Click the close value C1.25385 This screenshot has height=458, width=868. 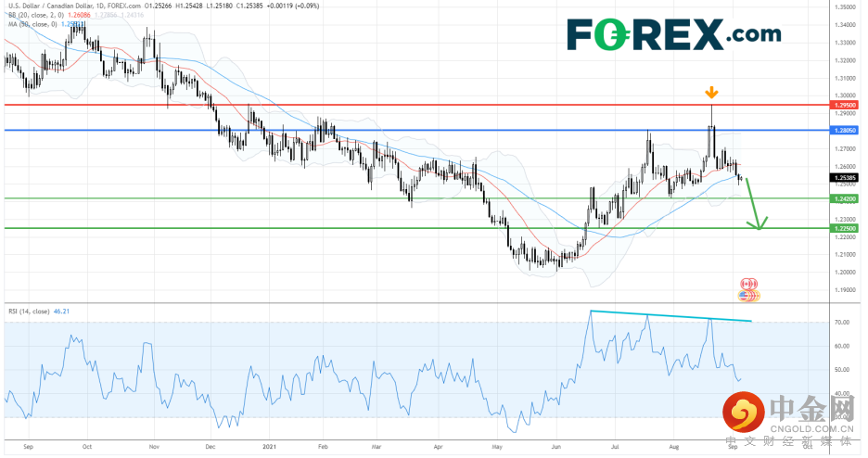click(251, 6)
